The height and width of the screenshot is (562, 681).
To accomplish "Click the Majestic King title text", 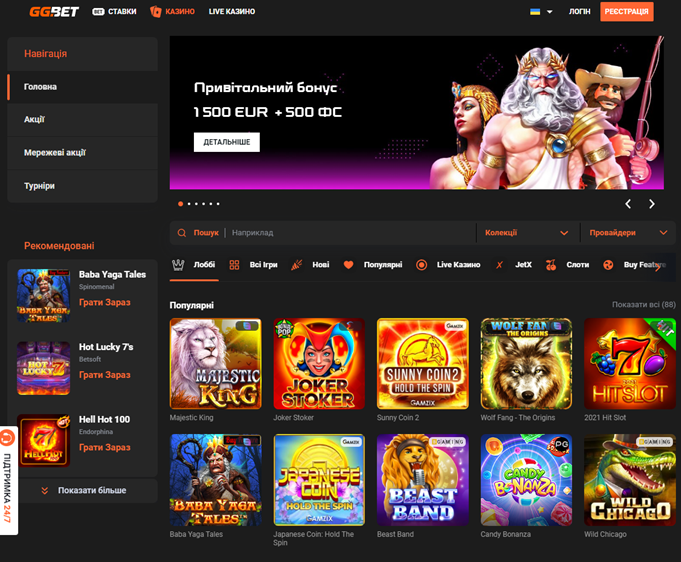I will pos(192,418).
